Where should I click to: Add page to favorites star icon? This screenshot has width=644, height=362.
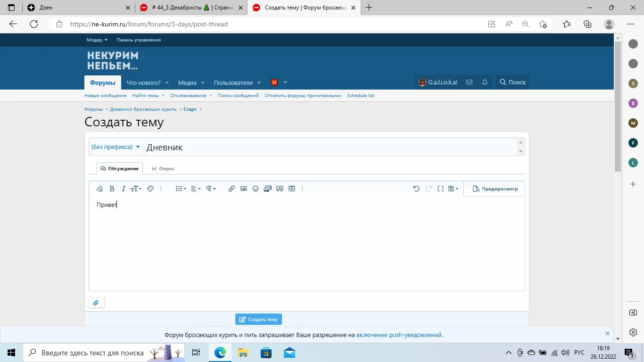[x=543, y=24]
